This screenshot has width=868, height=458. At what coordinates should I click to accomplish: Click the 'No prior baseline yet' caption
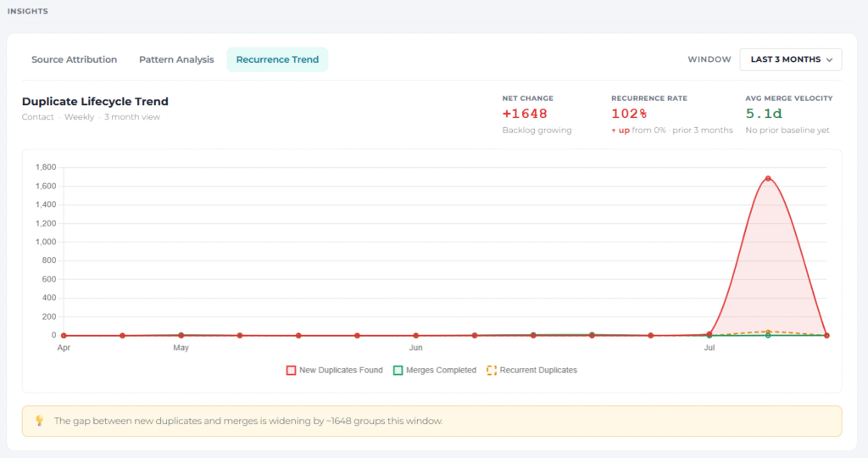click(x=787, y=130)
